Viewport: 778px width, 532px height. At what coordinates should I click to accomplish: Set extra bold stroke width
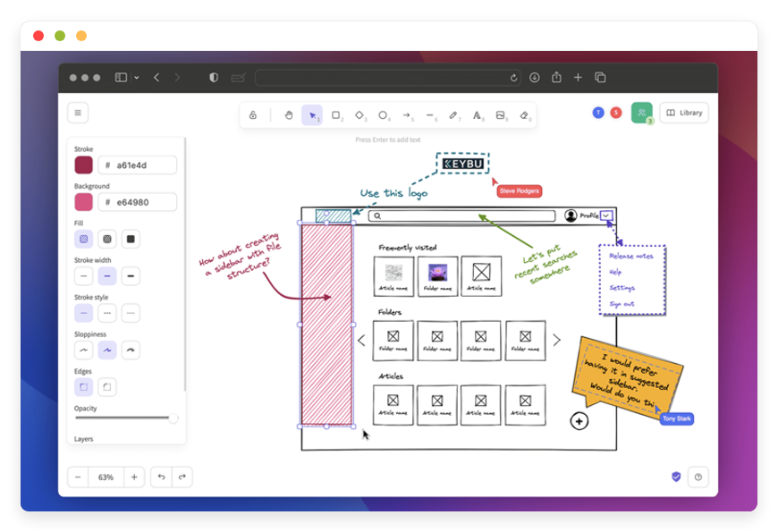(131, 276)
